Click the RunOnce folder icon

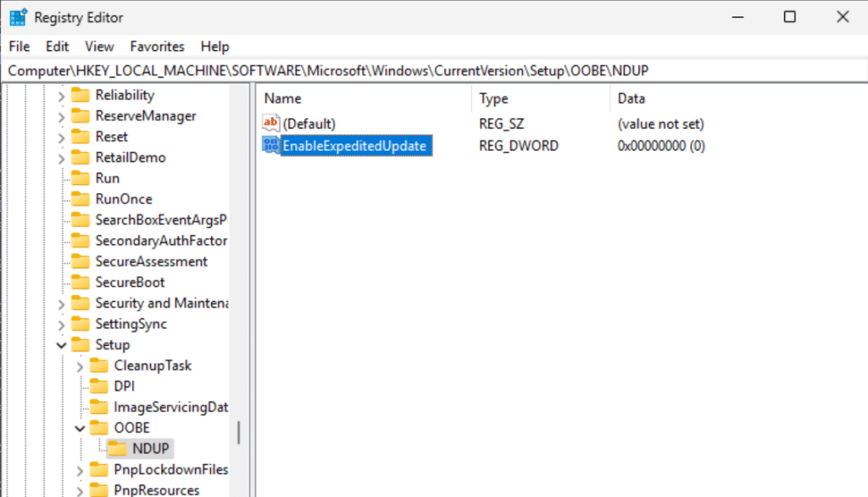coord(81,199)
